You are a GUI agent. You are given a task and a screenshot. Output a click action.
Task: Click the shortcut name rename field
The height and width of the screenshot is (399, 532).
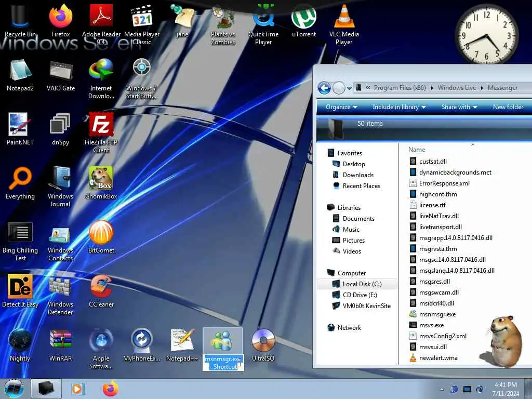point(223,363)
